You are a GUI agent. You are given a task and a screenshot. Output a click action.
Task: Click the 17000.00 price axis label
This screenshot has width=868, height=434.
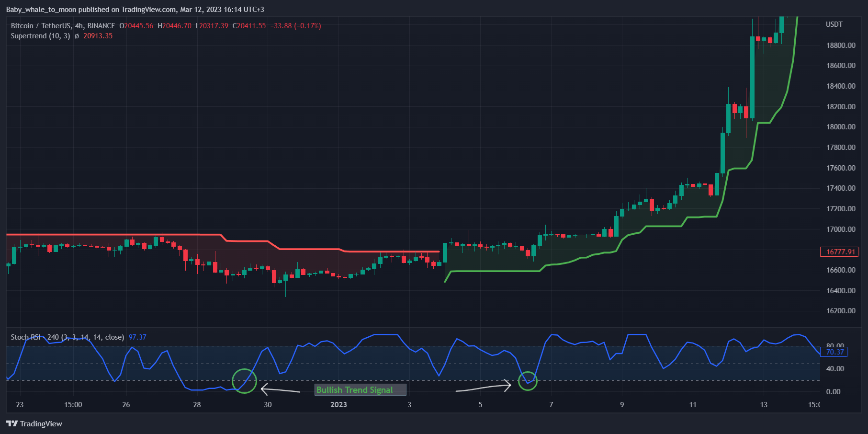pos(841,229)
